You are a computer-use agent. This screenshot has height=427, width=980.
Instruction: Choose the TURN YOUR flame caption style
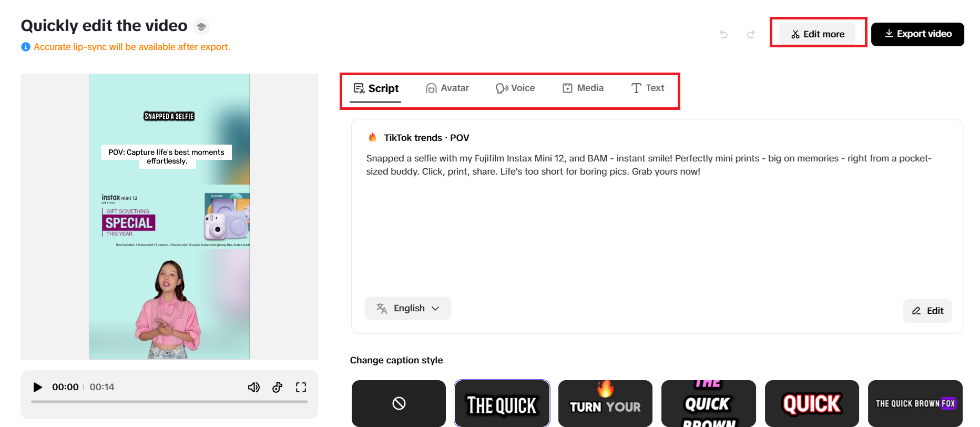click(605, 403)
